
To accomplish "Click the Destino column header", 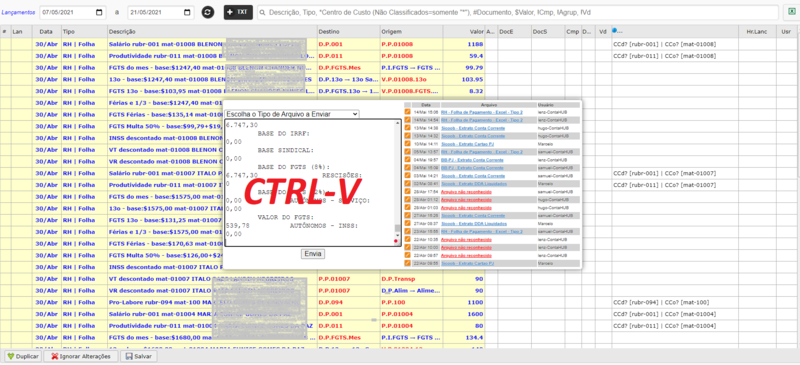I will [348, 32].
